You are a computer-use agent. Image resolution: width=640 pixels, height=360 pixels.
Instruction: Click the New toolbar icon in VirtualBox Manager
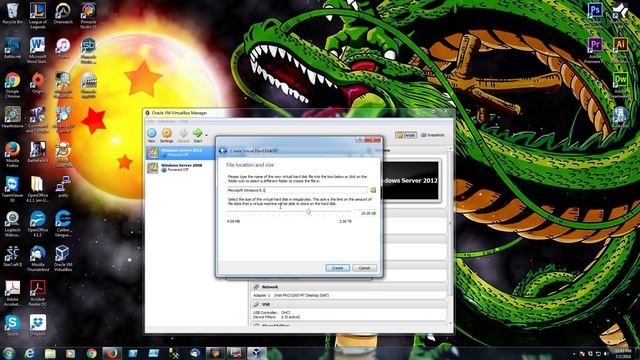click(151, 135)
